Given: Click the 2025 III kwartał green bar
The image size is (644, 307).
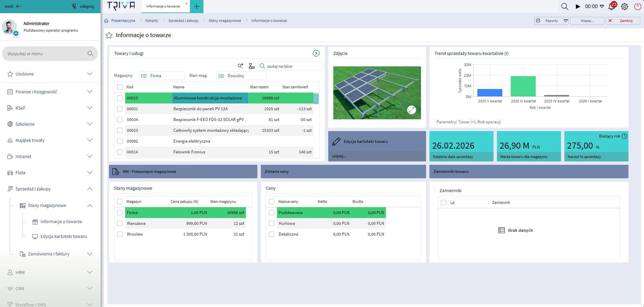Looking at the screenshot, I should [523, 86].
